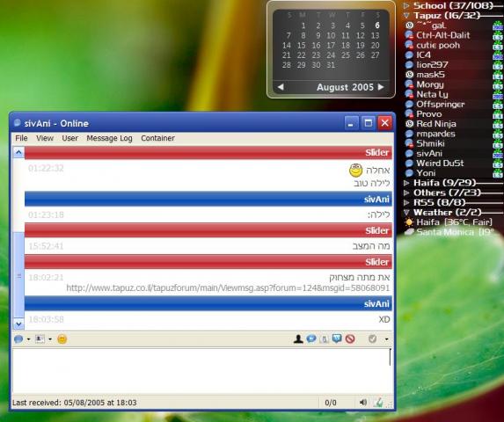Expand the School (37/108) contact group
Screen dimensions: 504x422
click(x=406, y=5)
